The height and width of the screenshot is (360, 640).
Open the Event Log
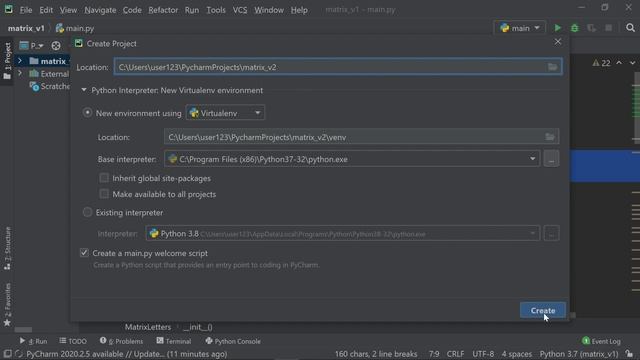[601, 341]
